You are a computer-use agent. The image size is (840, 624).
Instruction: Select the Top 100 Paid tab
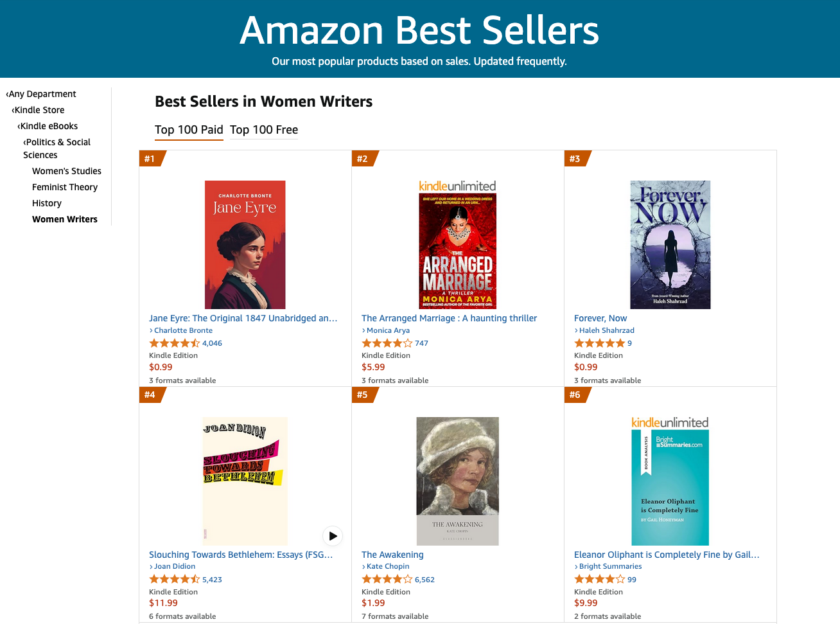(189, 130)
